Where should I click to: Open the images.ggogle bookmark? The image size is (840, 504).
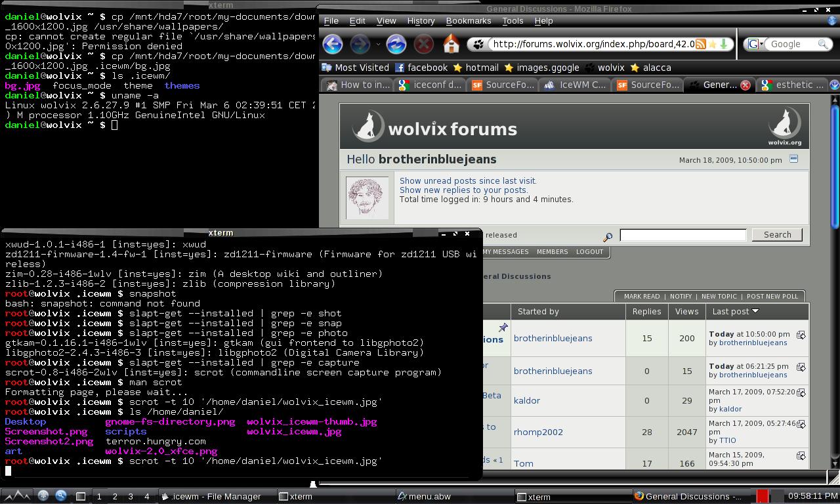541,68
